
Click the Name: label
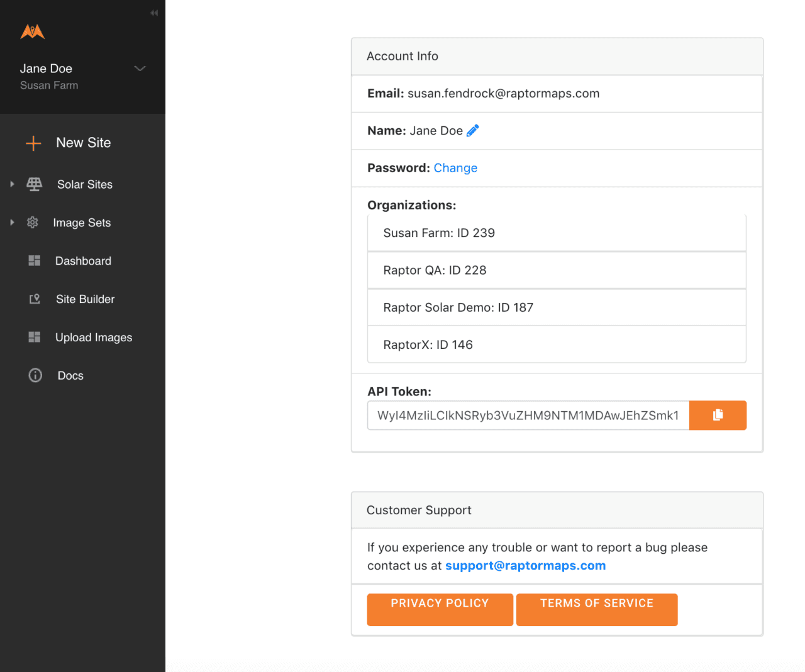tap(387, 131)
